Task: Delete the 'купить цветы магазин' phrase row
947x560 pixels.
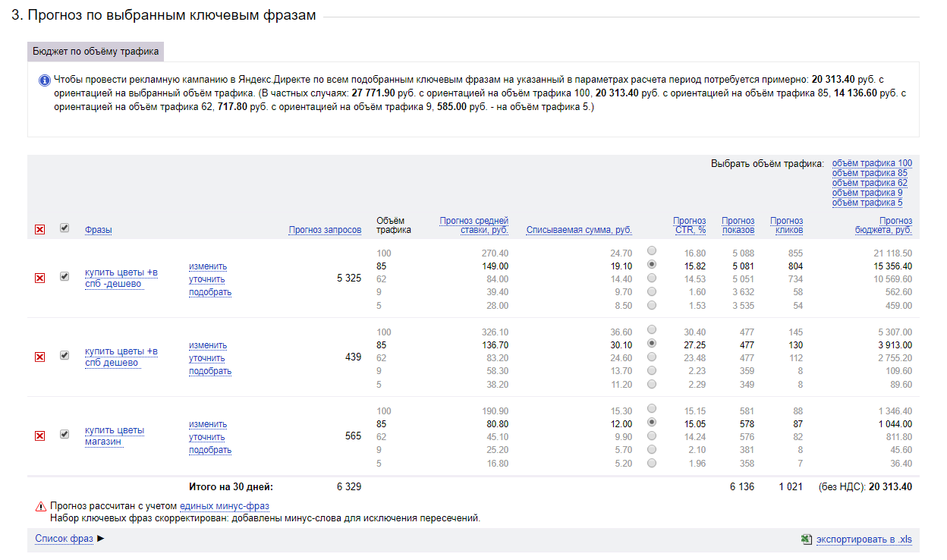Action: point(39,436)
